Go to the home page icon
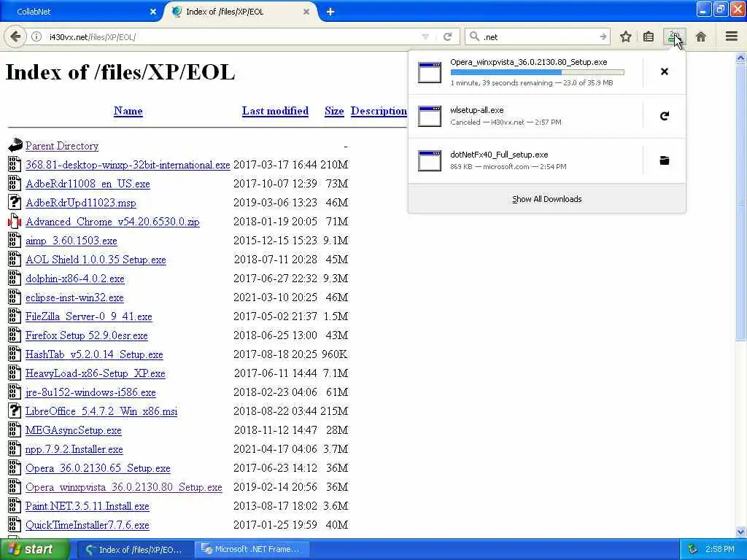Screen dimensions: 747x560 point(701,36)
